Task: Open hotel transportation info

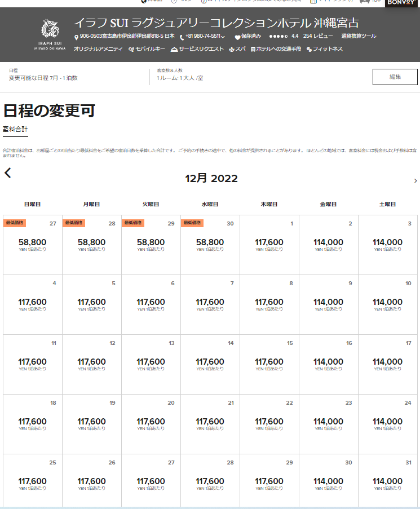Action: tap(276, 49)
